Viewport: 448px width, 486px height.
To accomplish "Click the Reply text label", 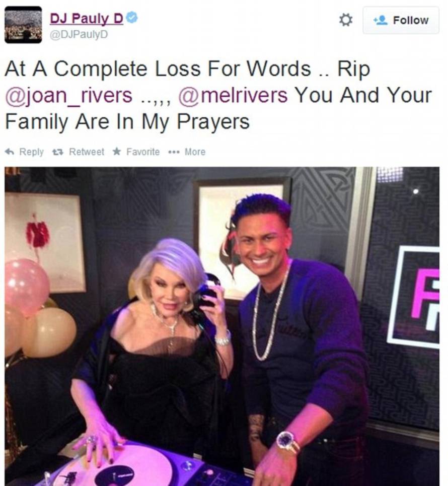I will pyautogui.click(x=31, y=152).
